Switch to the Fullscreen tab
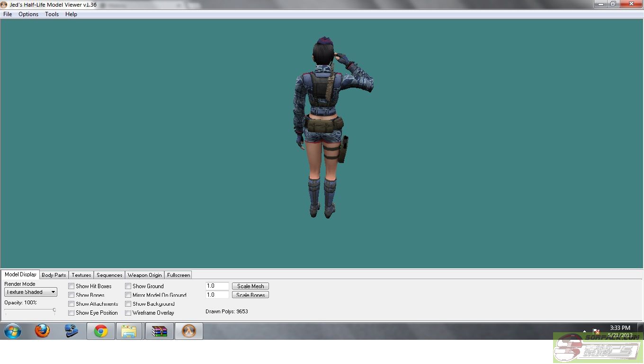The width and height of the screenshot is (644, 364). tap(179, 275)
